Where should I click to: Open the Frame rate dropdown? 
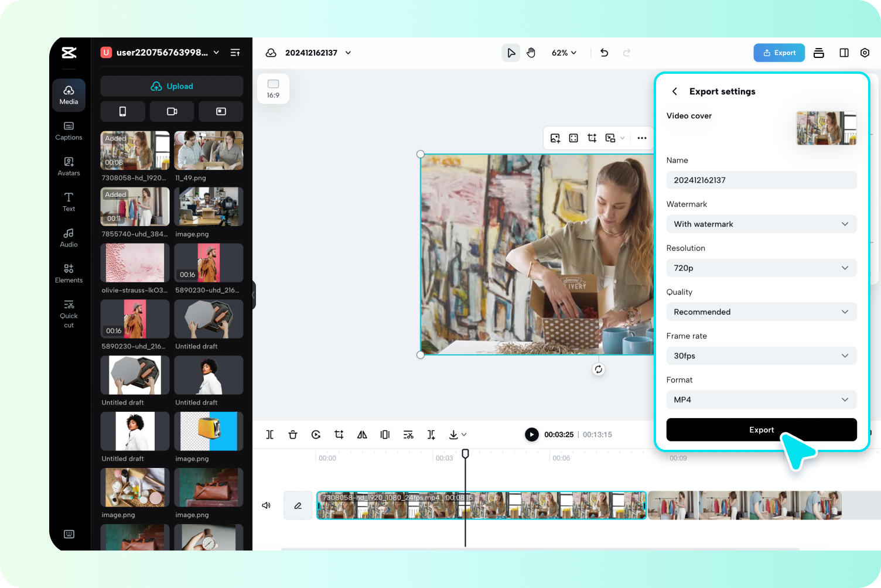tap(761, 355)
